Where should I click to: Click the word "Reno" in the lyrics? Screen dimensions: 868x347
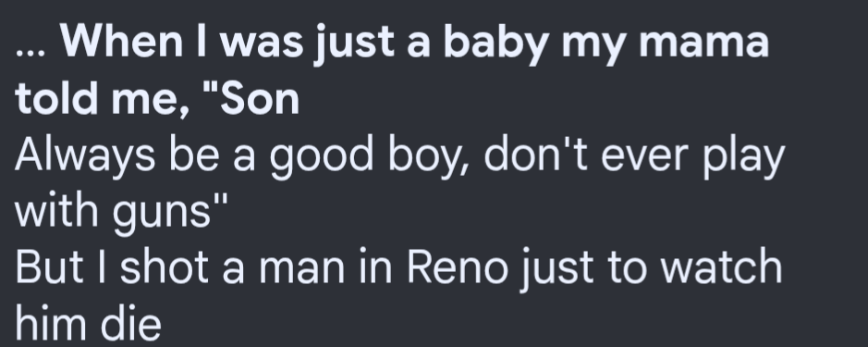[x=457, y=266]
